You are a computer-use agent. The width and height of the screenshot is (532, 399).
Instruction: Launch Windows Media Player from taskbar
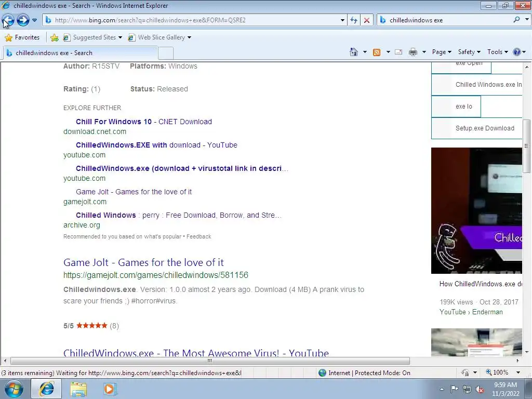(109, 389)
